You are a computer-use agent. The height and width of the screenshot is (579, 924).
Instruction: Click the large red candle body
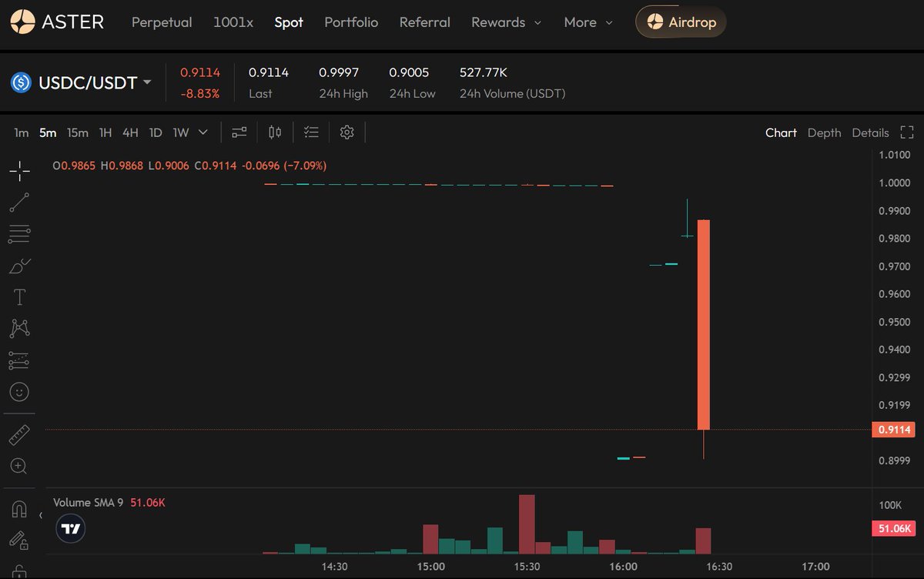tap(704, 324)
